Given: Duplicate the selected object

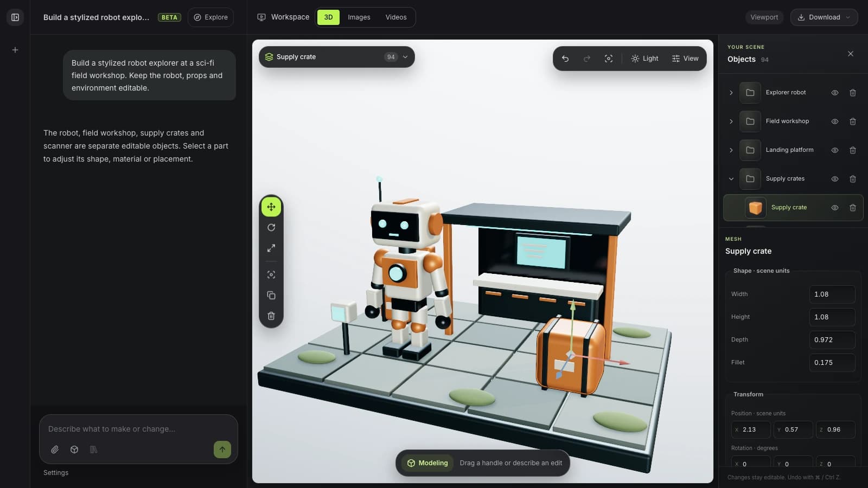Looking at the screenshot, I should pyautogui.click(x=271, y=296).
